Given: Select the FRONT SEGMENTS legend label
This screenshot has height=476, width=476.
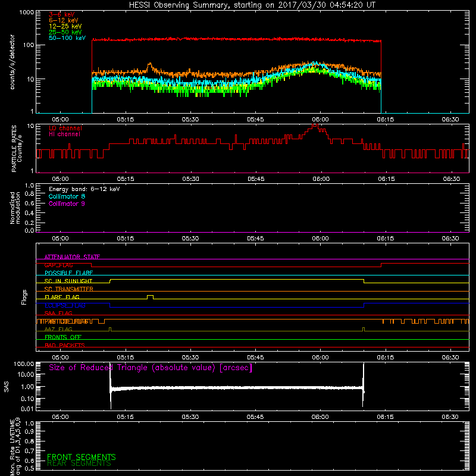Looking at the screenshot, I should point(82,457).
